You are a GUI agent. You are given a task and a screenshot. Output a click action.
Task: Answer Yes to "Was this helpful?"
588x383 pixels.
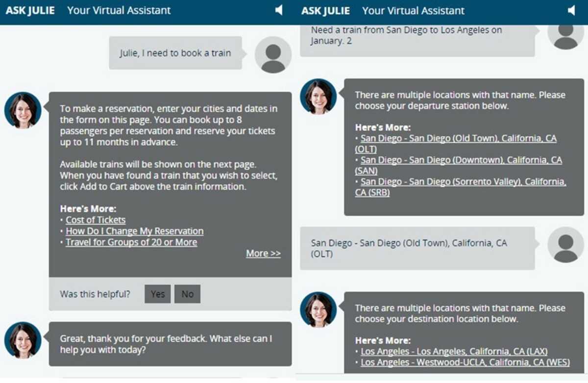157,294
